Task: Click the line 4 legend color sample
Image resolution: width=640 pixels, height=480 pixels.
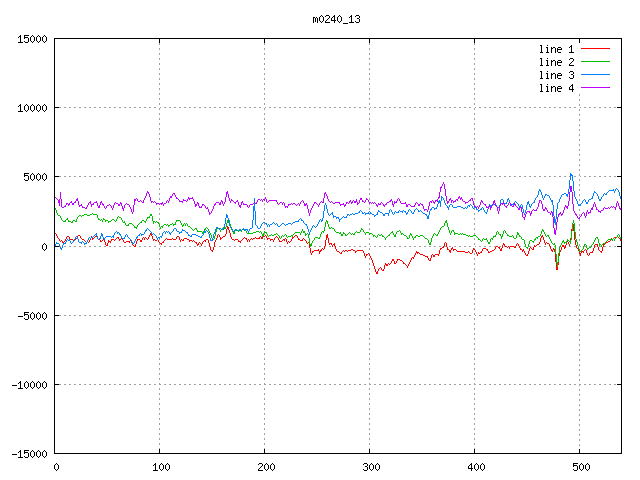Action: 595,88
